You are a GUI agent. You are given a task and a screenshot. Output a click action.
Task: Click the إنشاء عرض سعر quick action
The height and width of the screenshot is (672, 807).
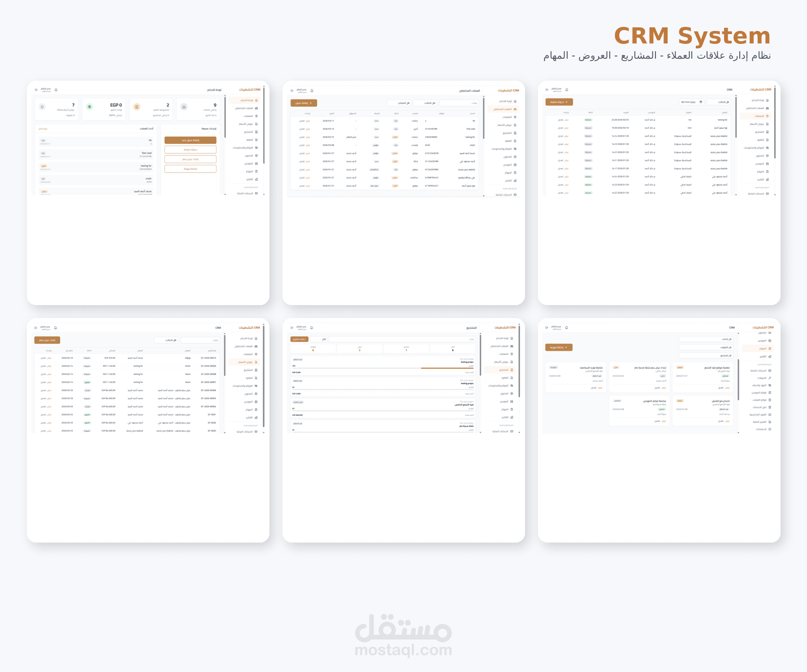[x=191, y=159]
